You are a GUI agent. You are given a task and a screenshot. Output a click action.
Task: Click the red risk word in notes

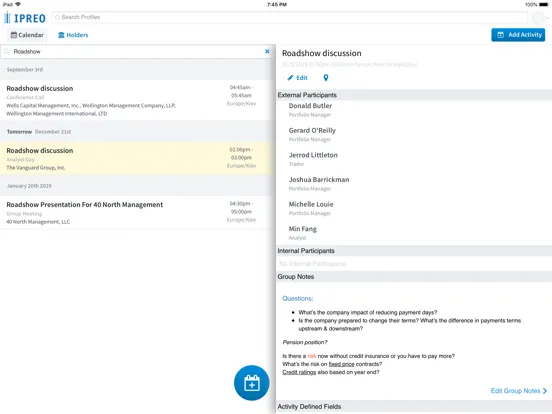tap(312, 356)
